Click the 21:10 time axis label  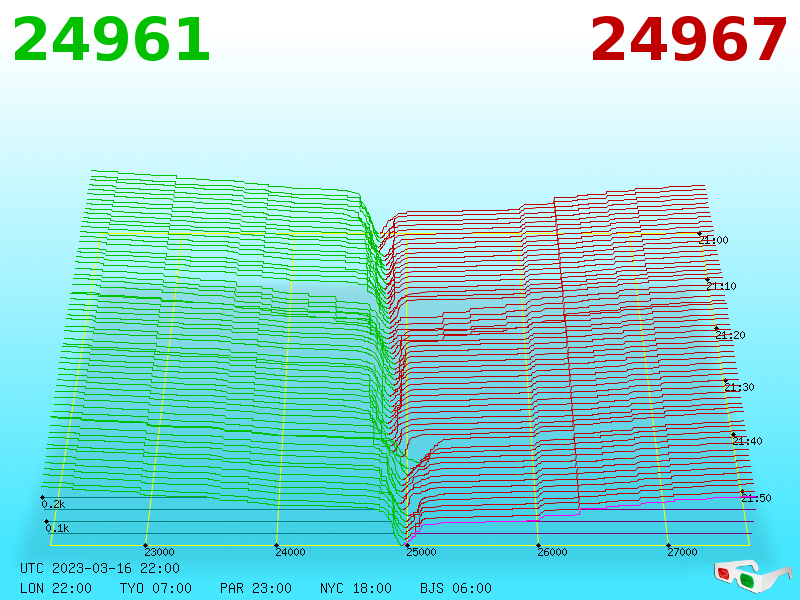(x=721, y=286)
